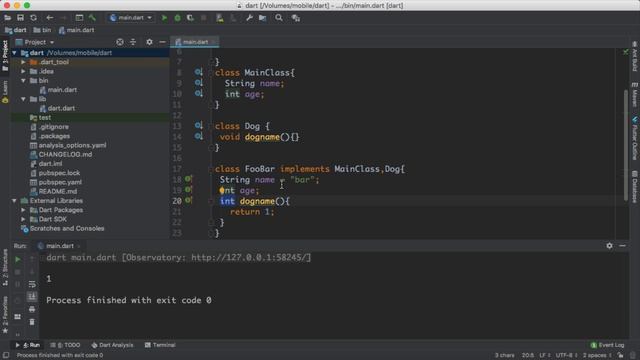This screenshot has width=640, height=360.
Task: Expand Dart SDK node
Action: pyautogui.click(x=23, y=220)
